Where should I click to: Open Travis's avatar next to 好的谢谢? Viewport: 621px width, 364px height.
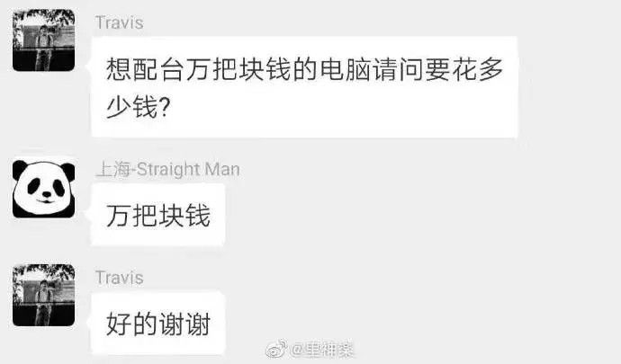click(43, 295)
